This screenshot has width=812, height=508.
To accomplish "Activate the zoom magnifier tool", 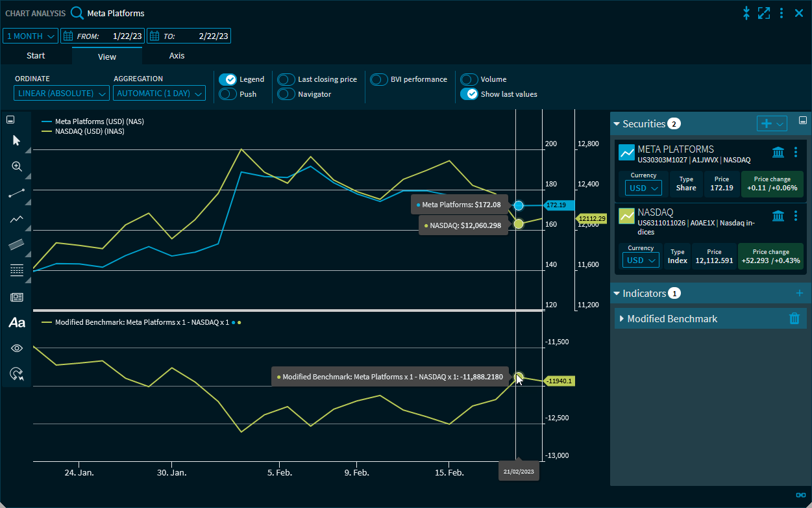I will click(17, 167).
